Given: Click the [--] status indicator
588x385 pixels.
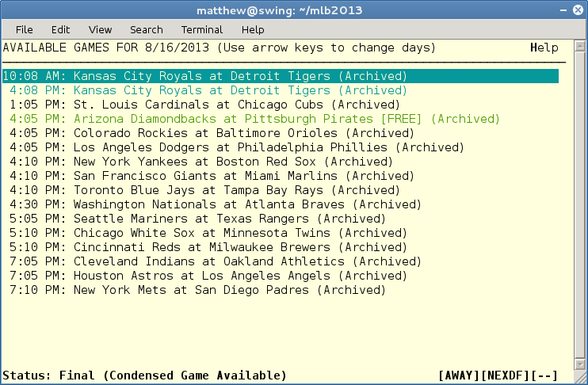Looking at the screenshot, I should [544, 375].
